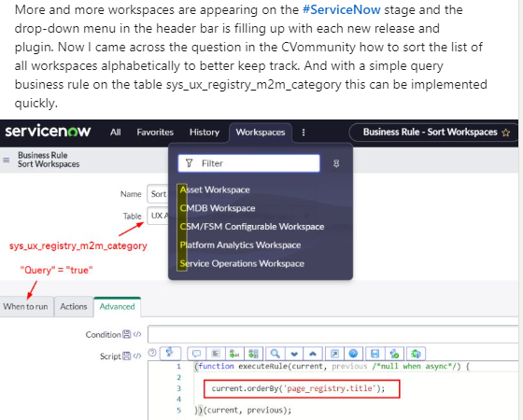Click the Condition input field
The image size is (523, 420).
point(332,334)
